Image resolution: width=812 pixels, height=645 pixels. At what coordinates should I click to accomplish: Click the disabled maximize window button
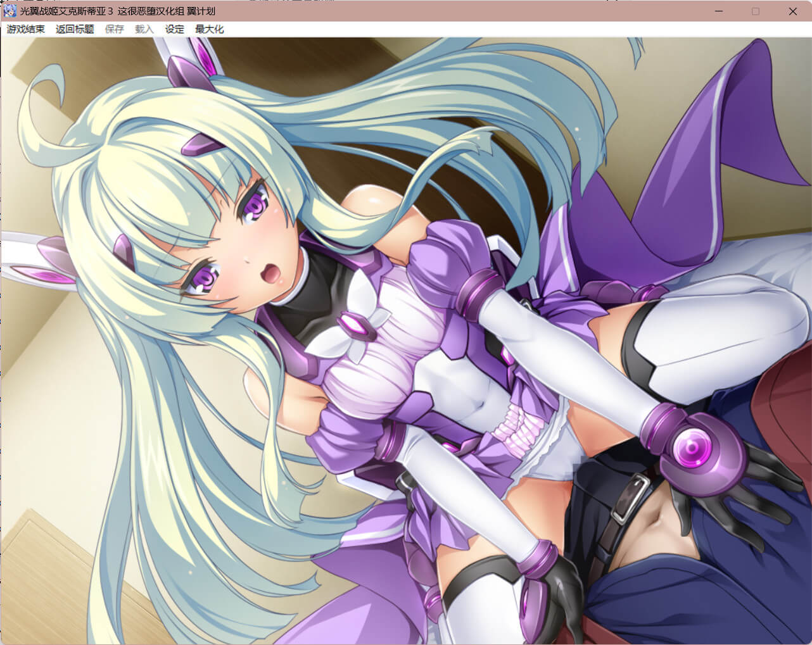tap(756, 11)
